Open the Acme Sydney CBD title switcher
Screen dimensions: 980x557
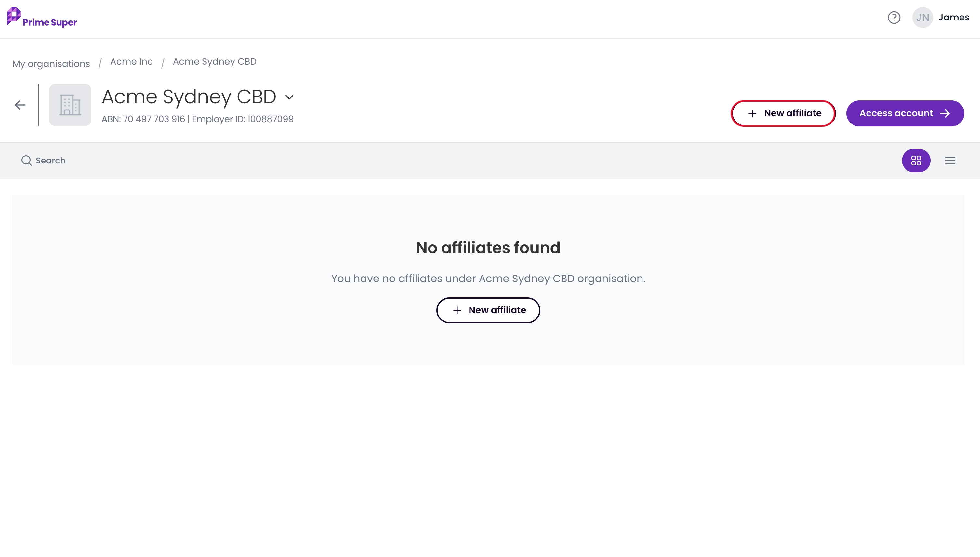pyautogui.click(x=189, y=97)
